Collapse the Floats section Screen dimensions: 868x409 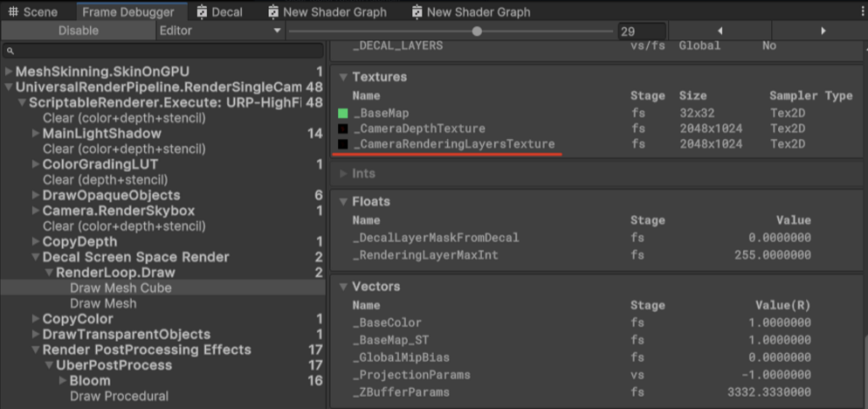(344, 202)
